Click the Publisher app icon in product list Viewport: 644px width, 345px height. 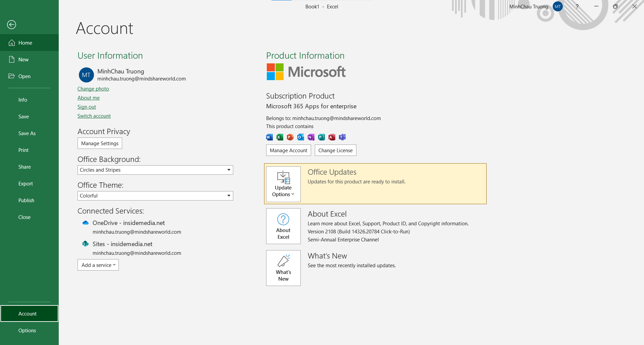point(321,137)
